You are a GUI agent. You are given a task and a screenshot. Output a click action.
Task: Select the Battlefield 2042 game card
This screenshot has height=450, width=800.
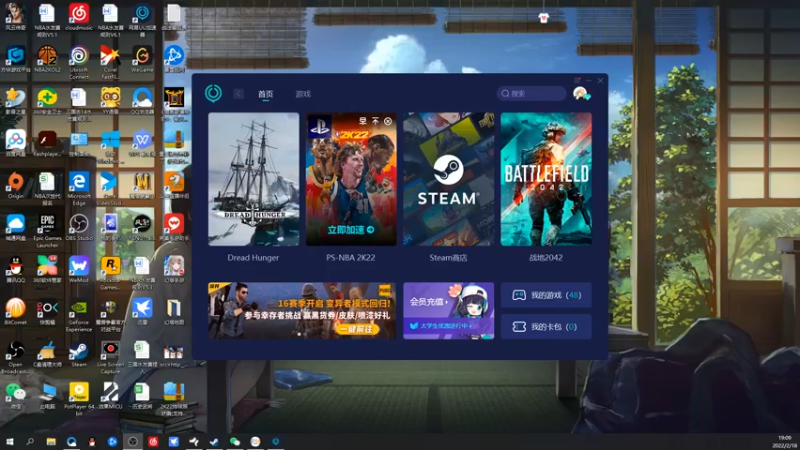[x=546, y=179]
